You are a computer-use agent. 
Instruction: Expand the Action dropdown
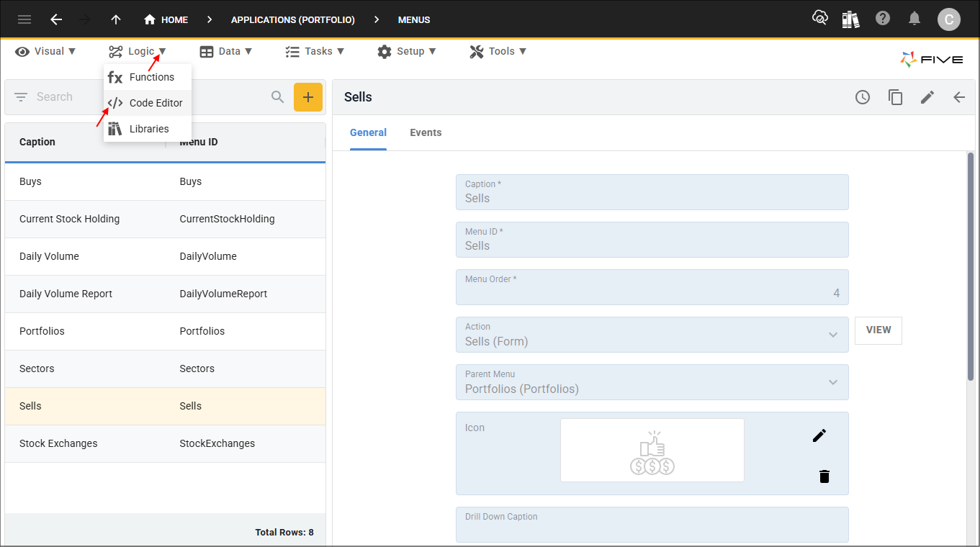[x=833, y=335]
